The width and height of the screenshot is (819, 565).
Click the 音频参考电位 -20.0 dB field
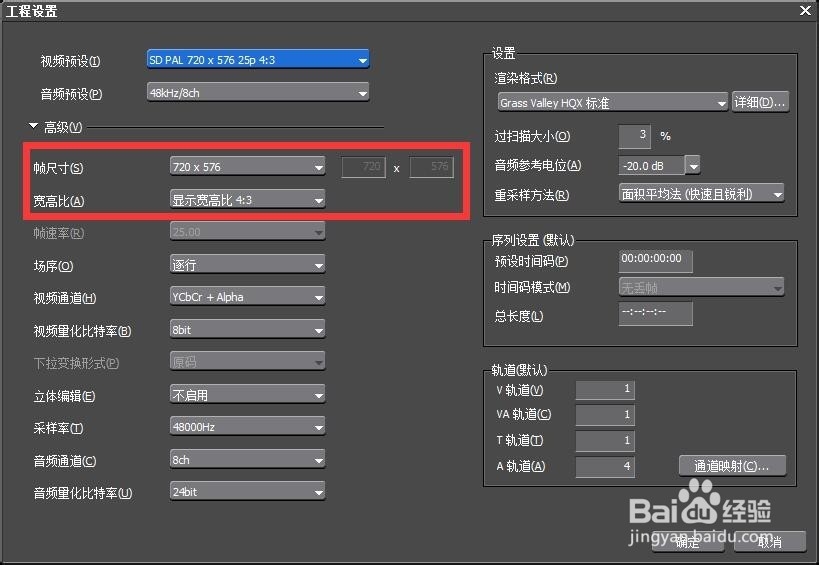[x=651, y=166]
